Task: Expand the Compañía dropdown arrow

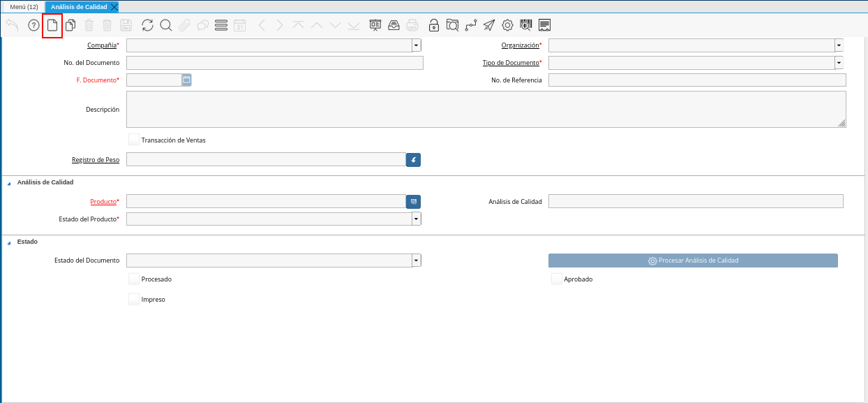Action: point(417,45)
